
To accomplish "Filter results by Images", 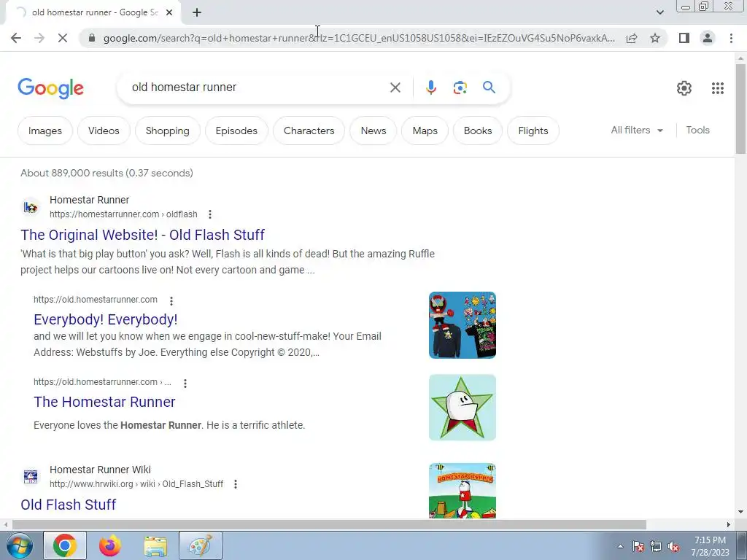I will 44,131.
